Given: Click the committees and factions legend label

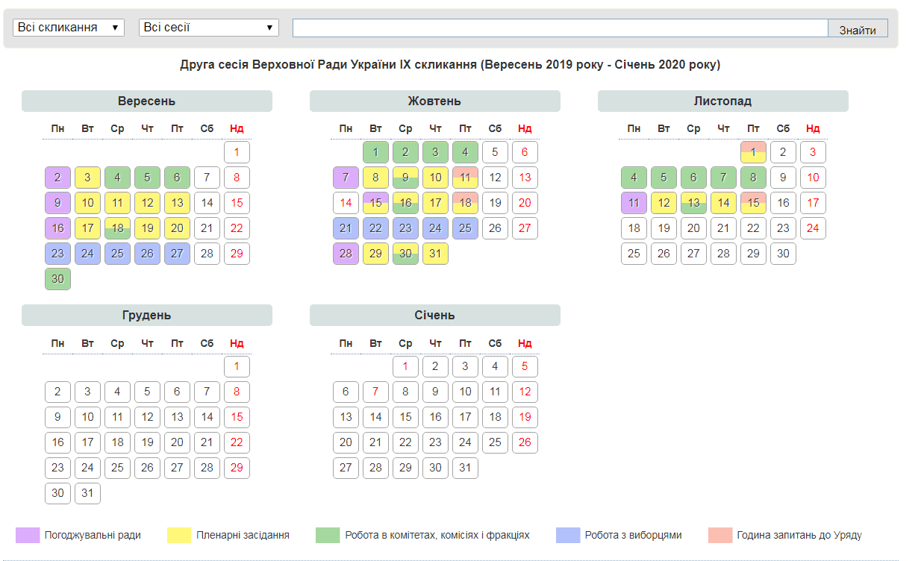Looking at the screenshot, I should tap(437, 535).
